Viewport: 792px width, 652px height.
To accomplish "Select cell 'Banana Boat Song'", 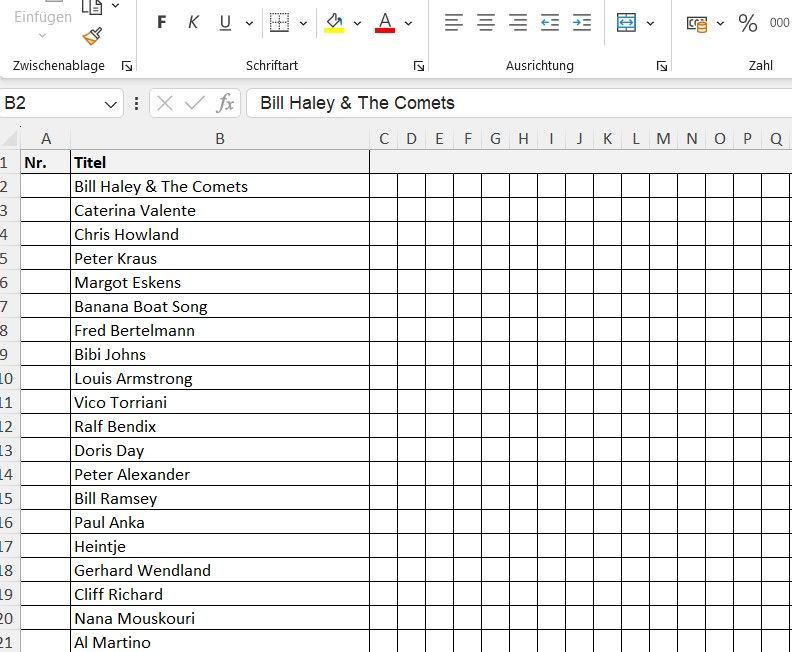I will 220,306.
